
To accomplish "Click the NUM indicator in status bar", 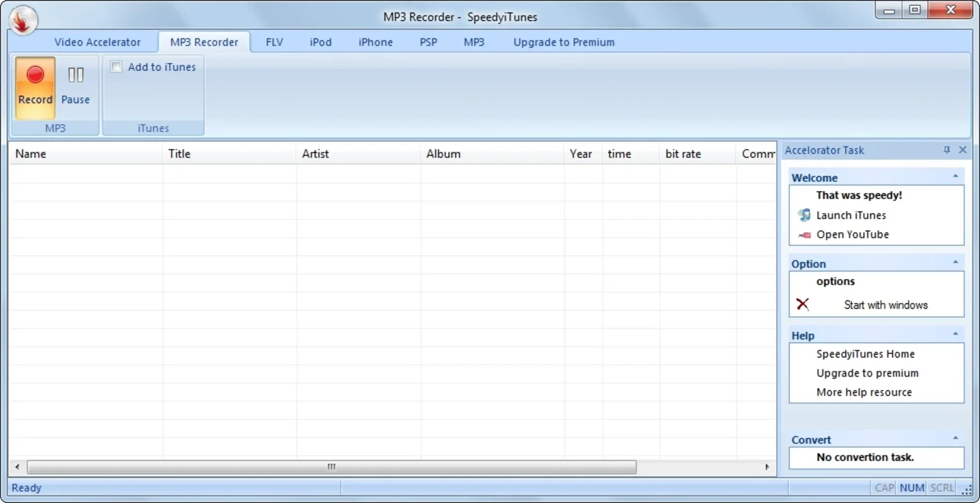I will pyautogui.click(x=911, y=488).
